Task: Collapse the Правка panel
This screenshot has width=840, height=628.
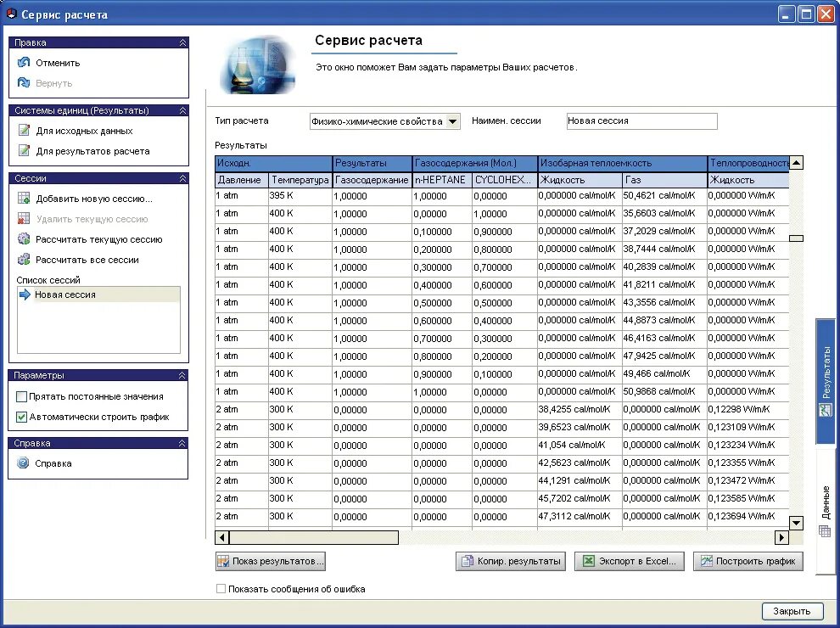Action: [x=182, y=42]
